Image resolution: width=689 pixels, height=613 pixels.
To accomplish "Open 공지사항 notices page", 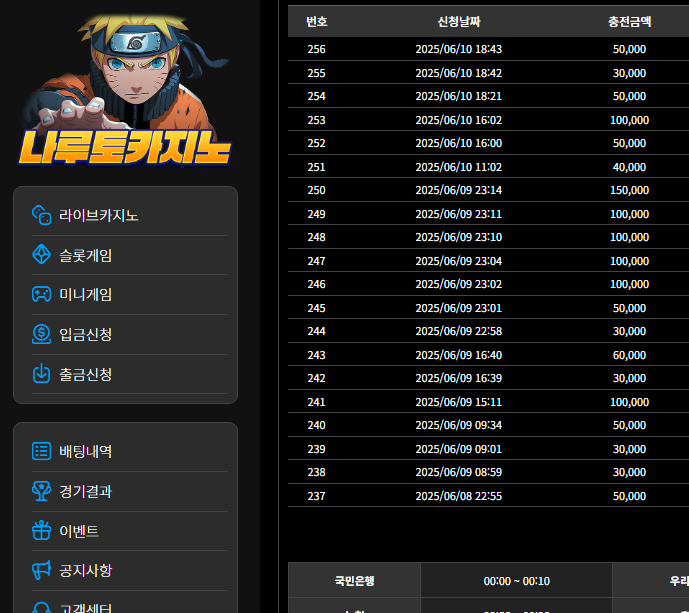I will coord(86,570).
